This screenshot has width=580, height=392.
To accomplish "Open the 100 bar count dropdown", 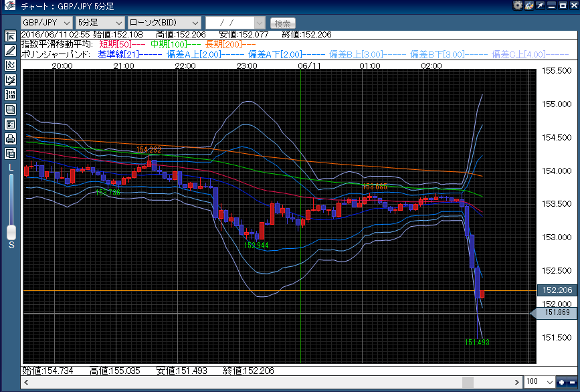I will [539, 382].
